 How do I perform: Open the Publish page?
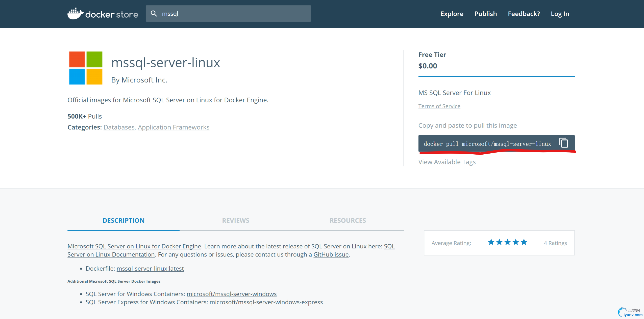pyautogui.click(x=485, y=14)
